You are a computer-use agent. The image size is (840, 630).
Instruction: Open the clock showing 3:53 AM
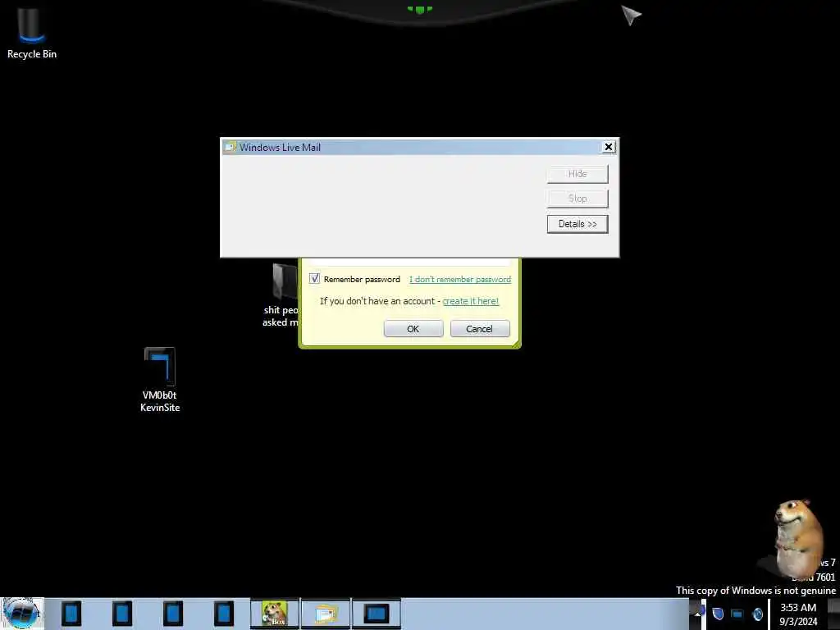798,614
